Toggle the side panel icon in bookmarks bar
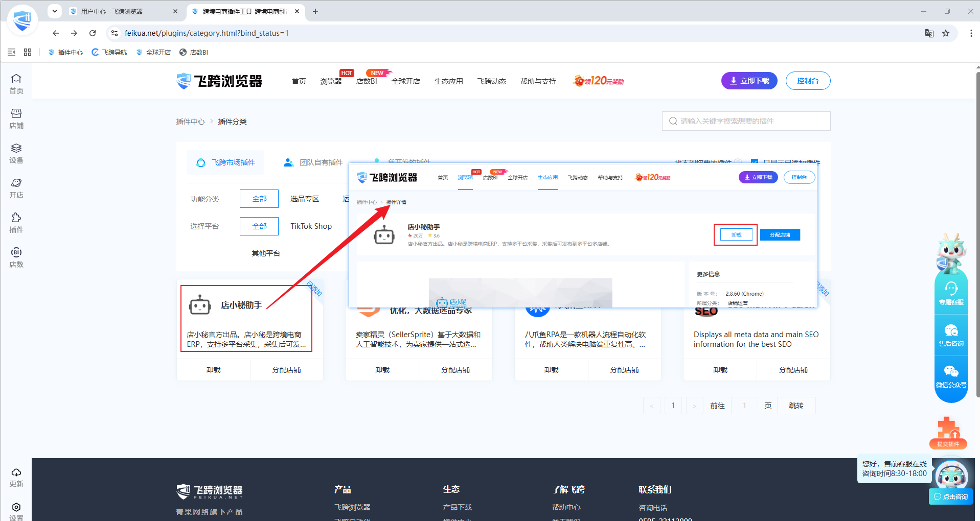980x521 pixels. click(x=11, y=52)
